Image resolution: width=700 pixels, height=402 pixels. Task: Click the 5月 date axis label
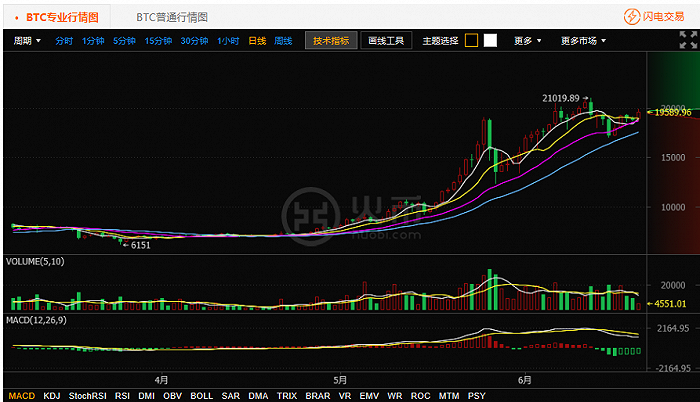tap(340, 380)
